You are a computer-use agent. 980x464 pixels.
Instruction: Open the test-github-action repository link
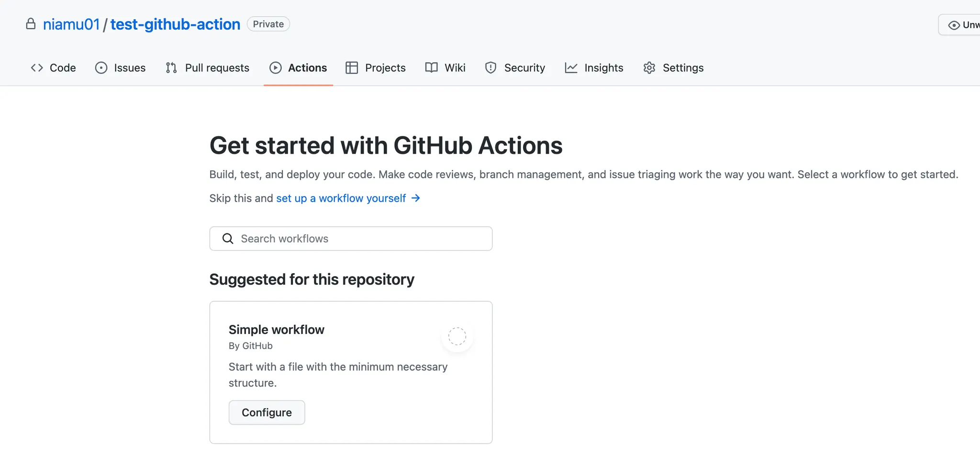pos(175,24)
